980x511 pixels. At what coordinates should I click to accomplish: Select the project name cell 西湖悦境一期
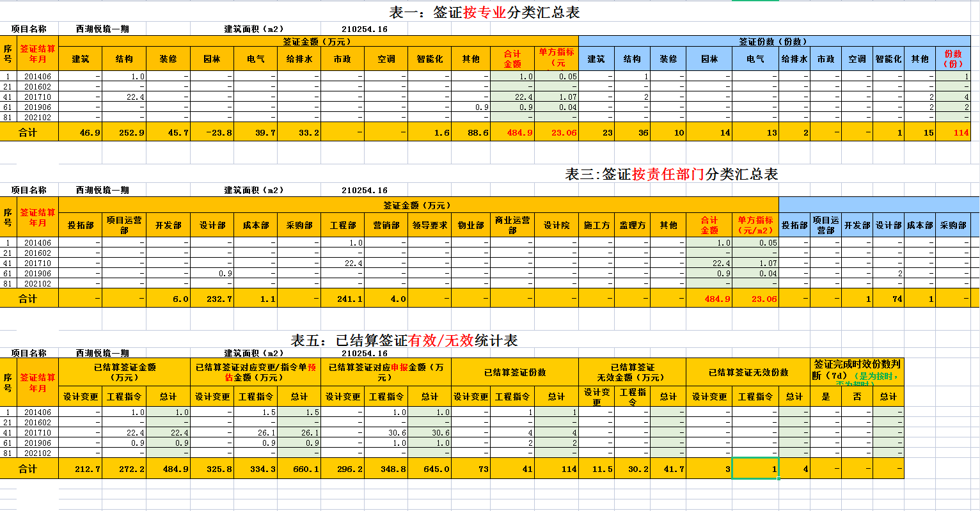(102, 28)
